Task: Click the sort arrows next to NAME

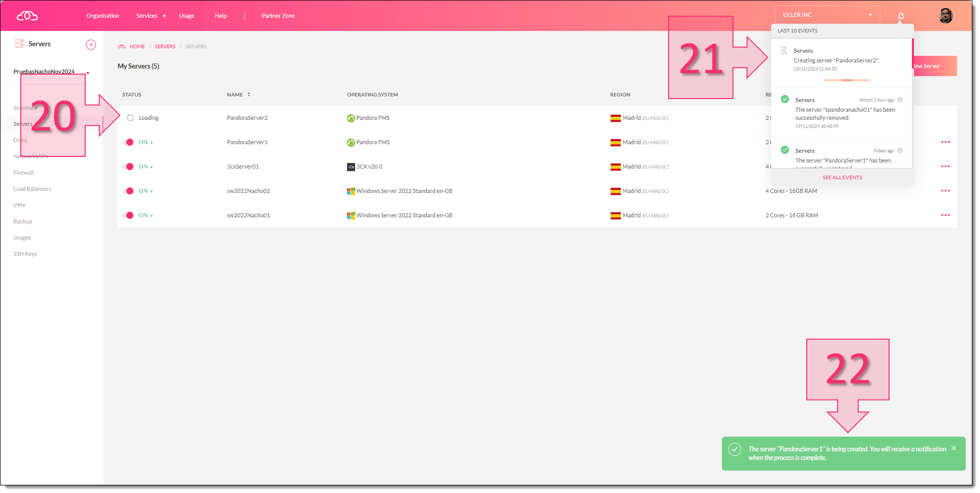Action: pos(249,95)
